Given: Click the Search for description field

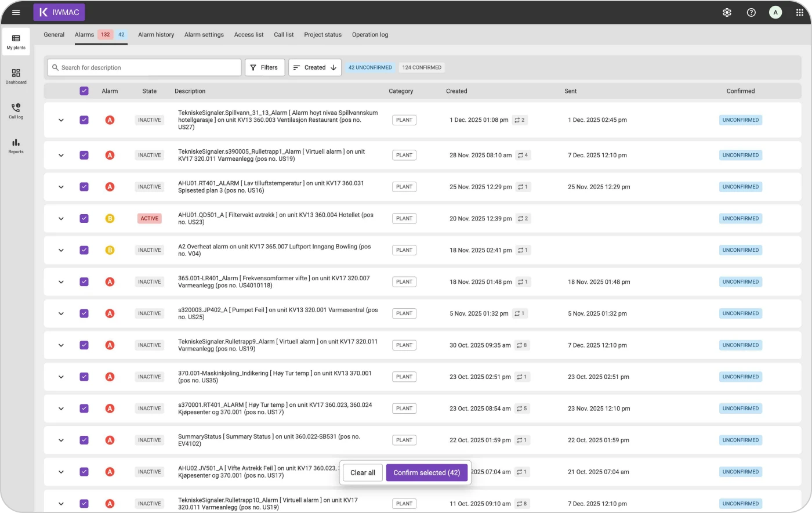Looking at the screenshot, I should tap(145, 67).
